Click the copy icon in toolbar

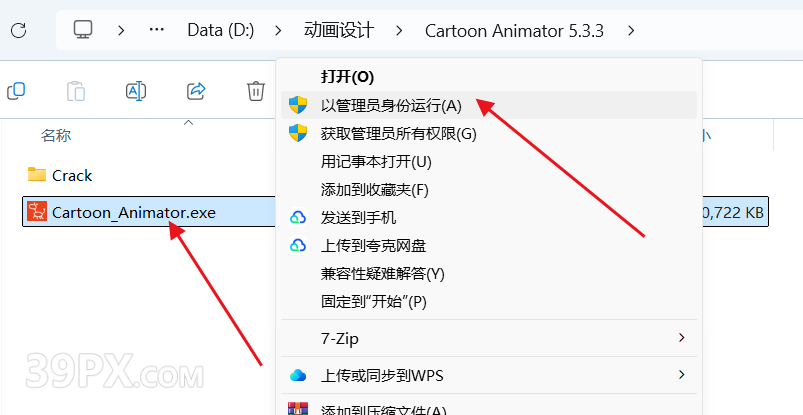click(16, 91)
